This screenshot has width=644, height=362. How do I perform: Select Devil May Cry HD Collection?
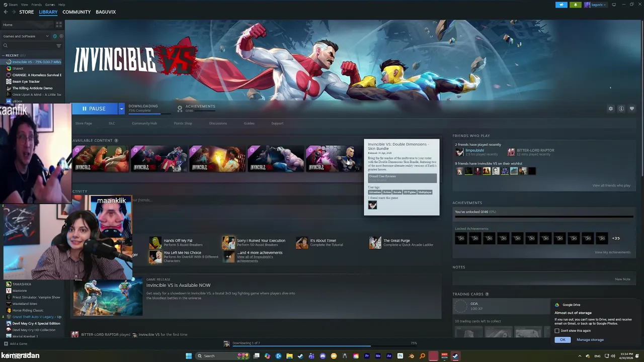[x=34, y=330]
